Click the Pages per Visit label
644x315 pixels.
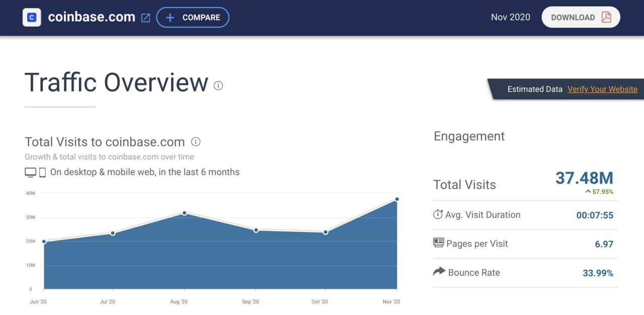pos(477,244)
